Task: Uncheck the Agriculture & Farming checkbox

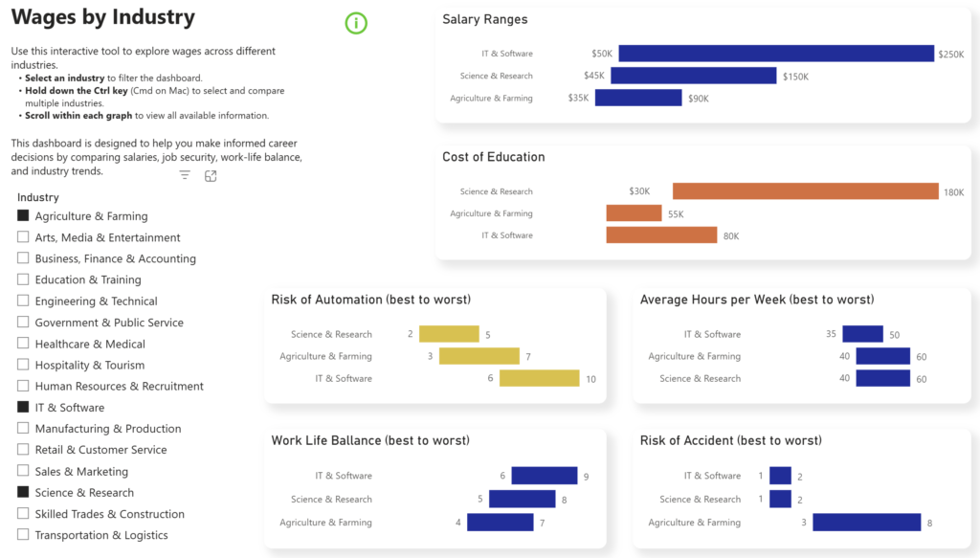Action: [x=23, y=215]
